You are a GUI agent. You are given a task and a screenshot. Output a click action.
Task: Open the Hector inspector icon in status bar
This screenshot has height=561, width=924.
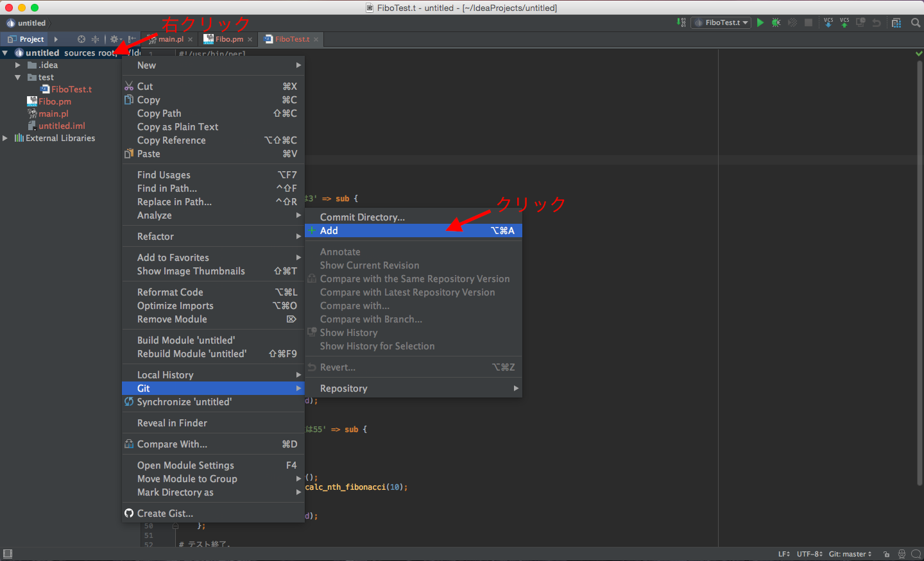[902, 554]
